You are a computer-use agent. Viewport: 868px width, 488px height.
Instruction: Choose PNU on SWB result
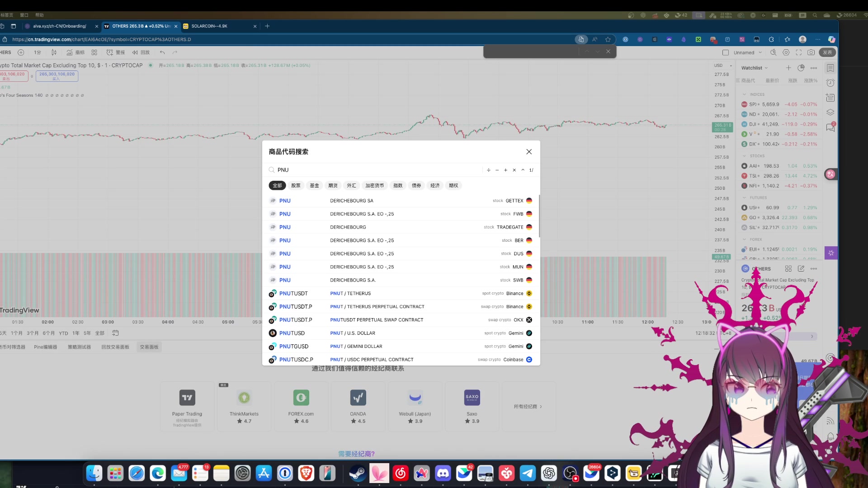[401, 280]
